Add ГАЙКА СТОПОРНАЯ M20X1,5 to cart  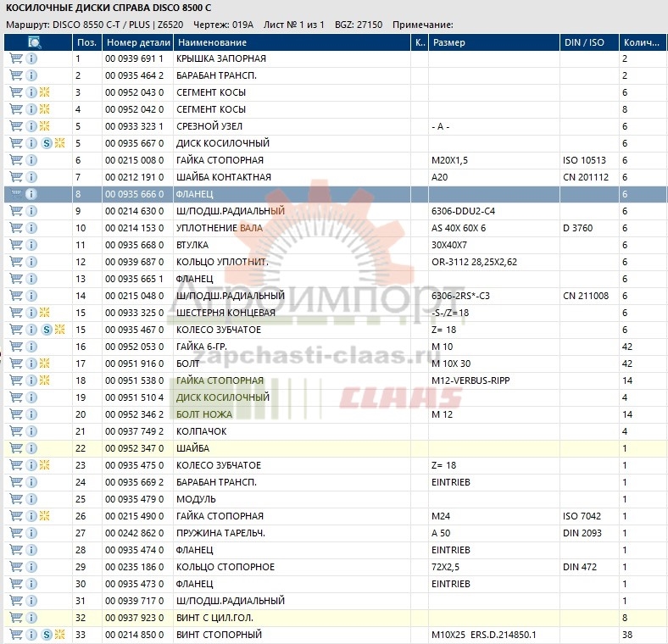pyautogui.click(x=16, y=160)
